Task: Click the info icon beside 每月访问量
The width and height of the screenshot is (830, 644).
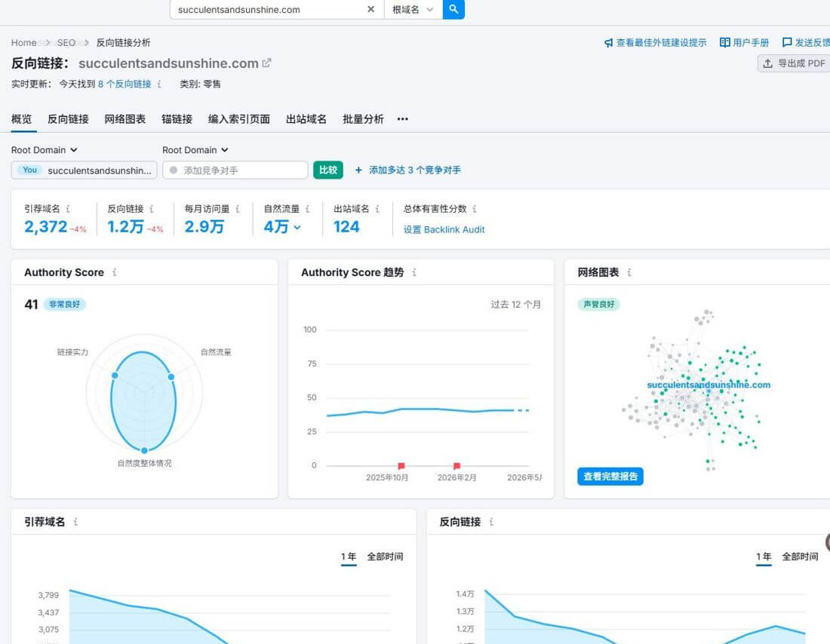Action: (238, 209)
